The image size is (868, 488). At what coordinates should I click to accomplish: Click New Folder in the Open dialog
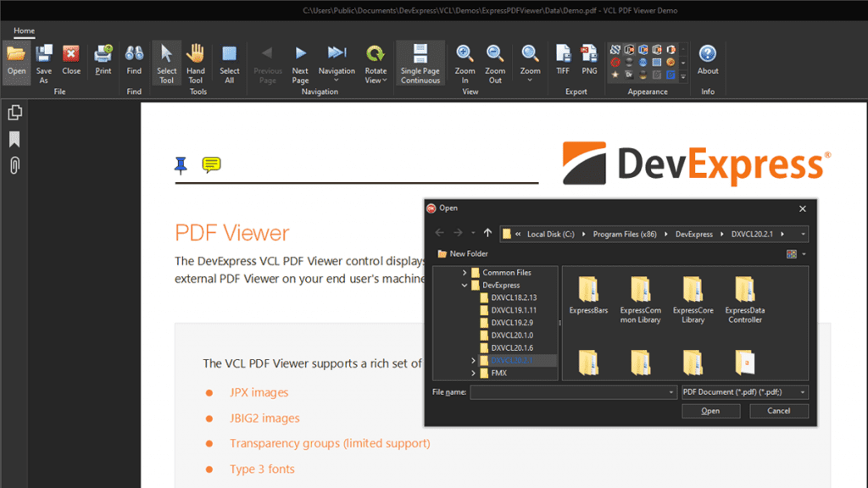[x=463, y=253]
